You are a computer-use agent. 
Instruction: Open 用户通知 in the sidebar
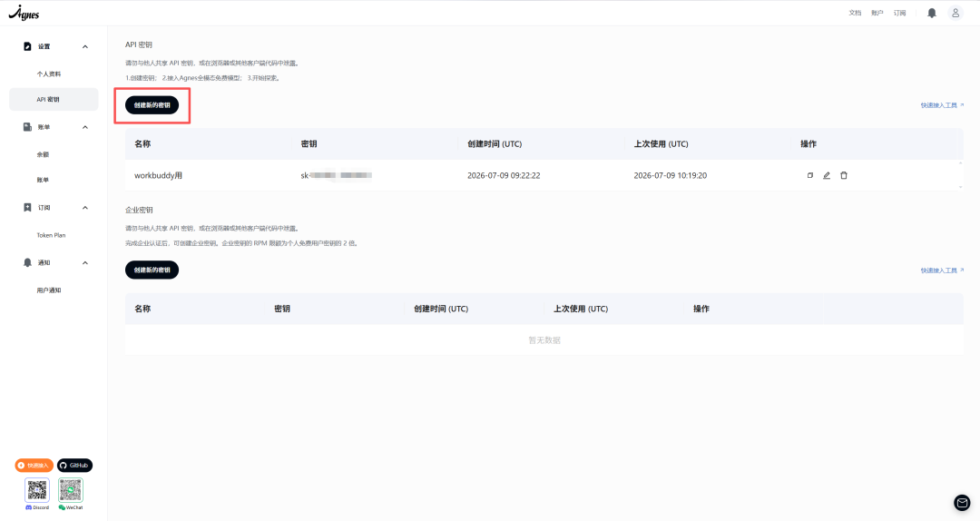(x=49, y=290)
